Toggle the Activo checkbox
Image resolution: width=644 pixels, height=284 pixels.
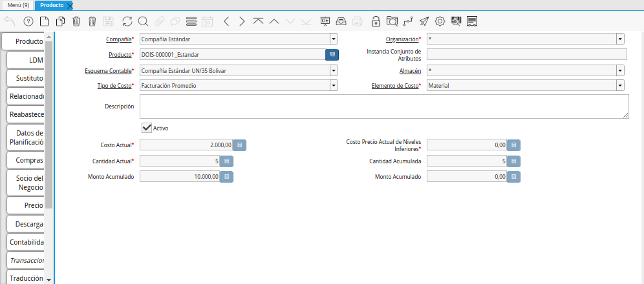click(147, 128)
